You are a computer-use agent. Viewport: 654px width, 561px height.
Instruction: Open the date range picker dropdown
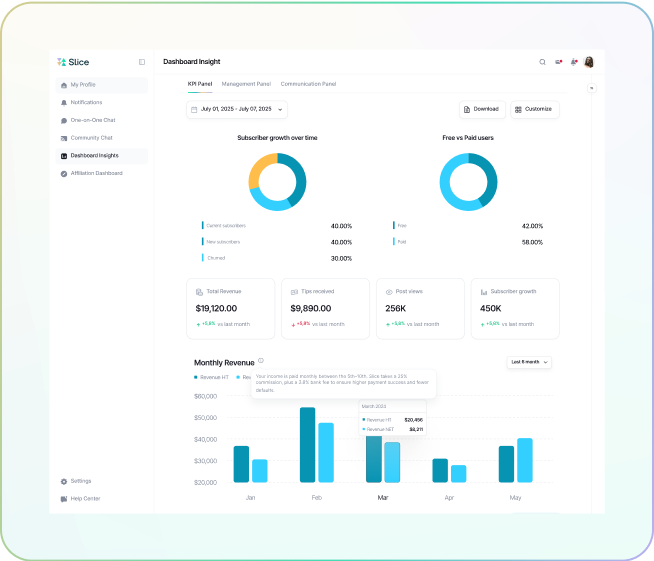(236, 109)
